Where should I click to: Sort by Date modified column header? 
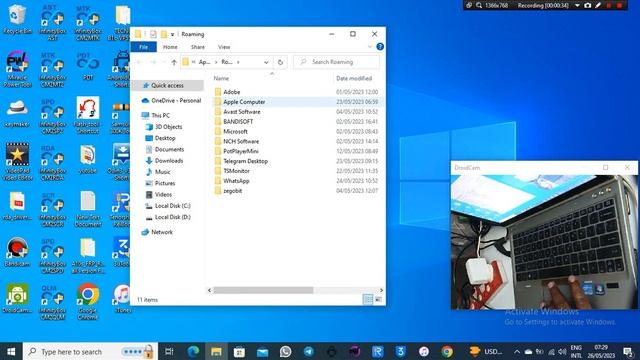click(x=353, y=78)
